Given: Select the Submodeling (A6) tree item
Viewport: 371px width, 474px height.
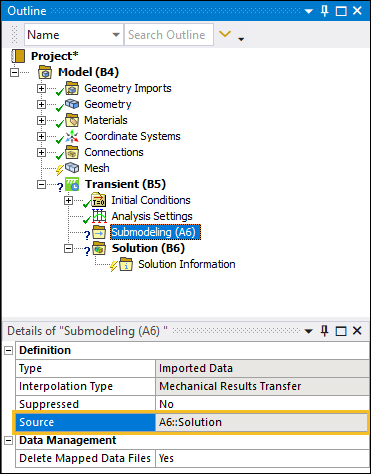Looking at the screenshot, I should click(x=156, y=232).
